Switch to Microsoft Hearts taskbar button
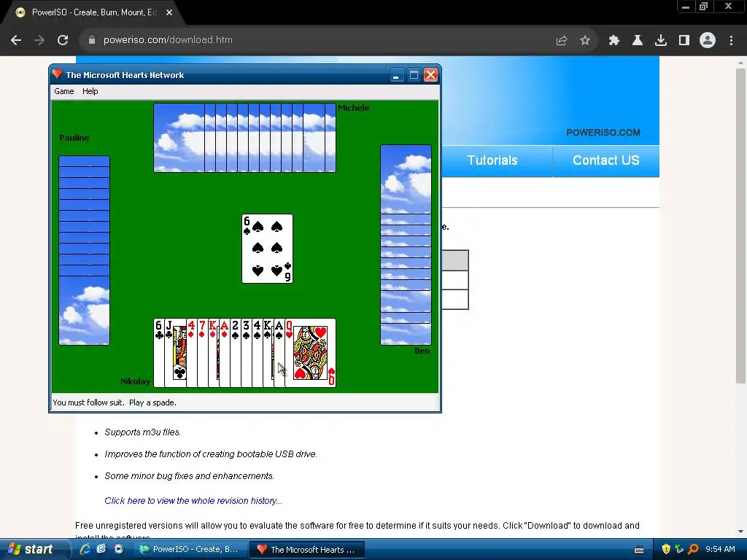 [x=309, y=550]
